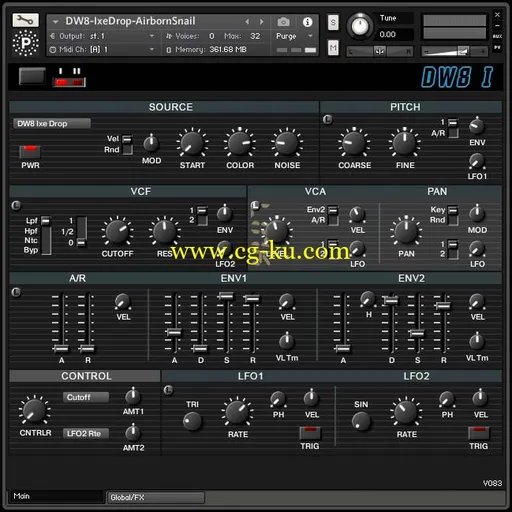The width and height of the screenshot is (512, 512).
Task: Mute the instrument with M button
Action: tap(333, 48)
